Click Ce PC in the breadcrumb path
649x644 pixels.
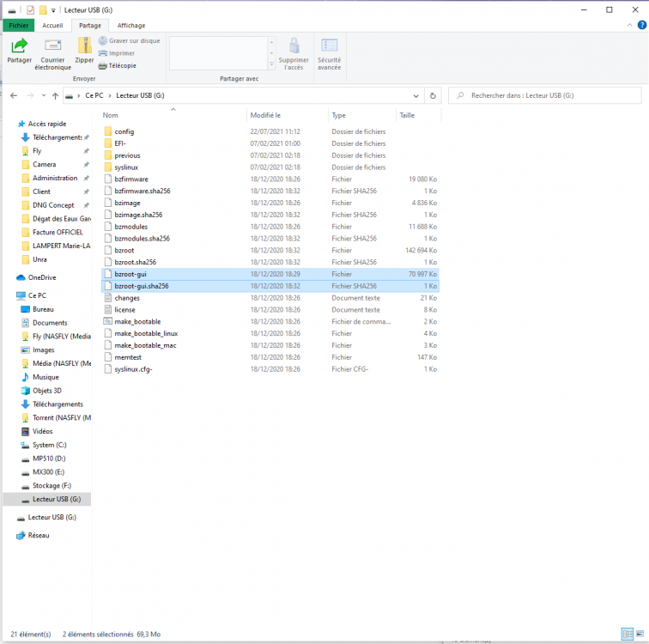coord(94,95)
